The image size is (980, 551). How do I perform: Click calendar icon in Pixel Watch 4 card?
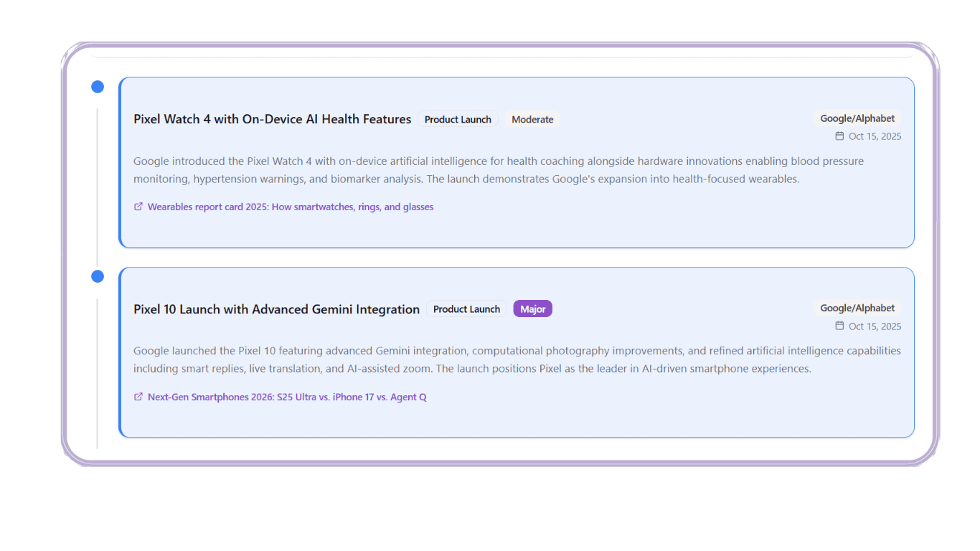tap(839, 136)
